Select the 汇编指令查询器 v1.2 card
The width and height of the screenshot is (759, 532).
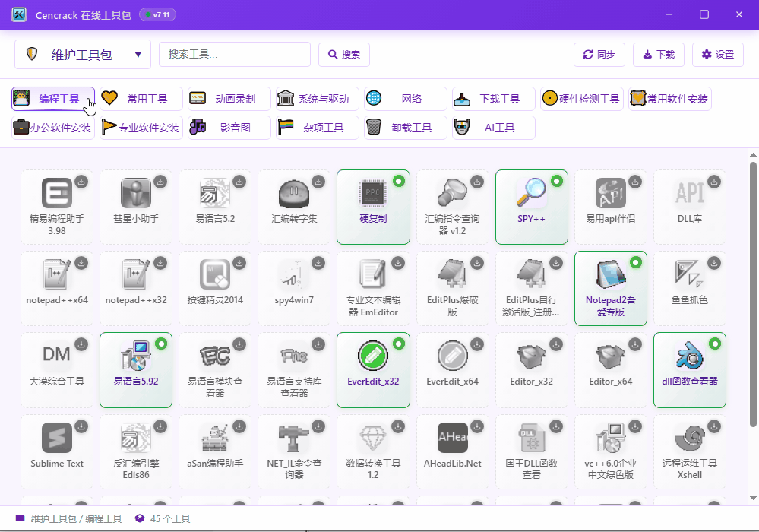(452, 207)
